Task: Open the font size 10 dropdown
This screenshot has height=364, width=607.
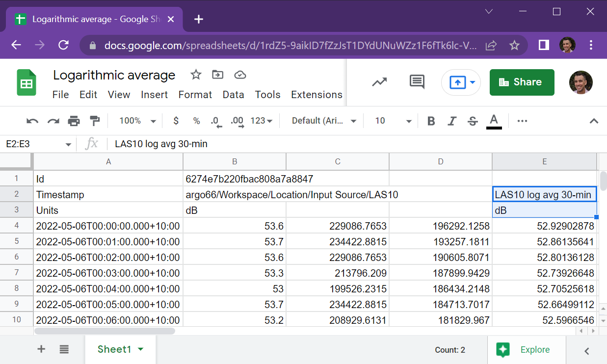Action: coord(394,121)
